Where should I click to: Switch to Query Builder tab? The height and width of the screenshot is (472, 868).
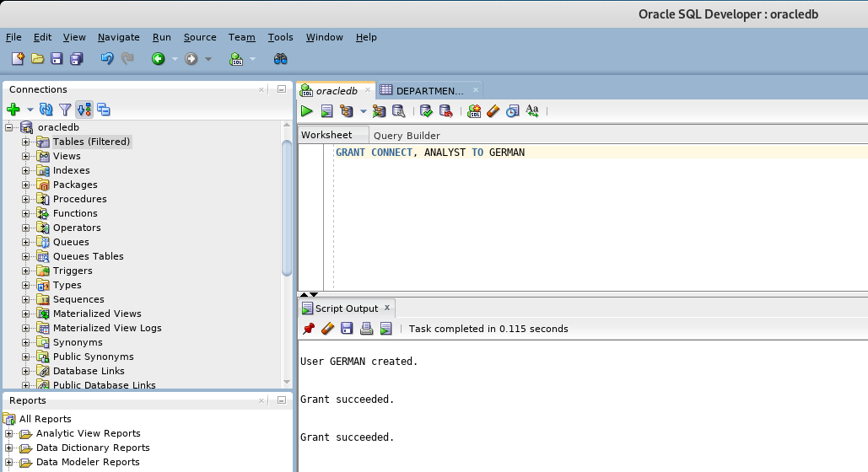pos(407,136)
